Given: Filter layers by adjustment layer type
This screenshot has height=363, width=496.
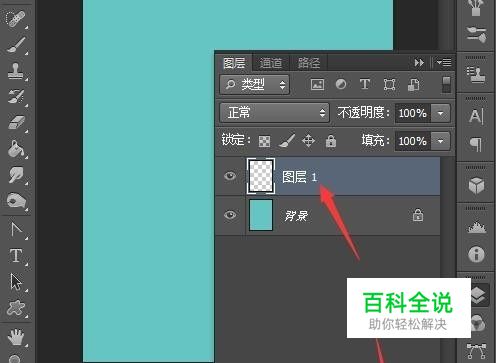Looking at the screenshot, I should (341, 84).
